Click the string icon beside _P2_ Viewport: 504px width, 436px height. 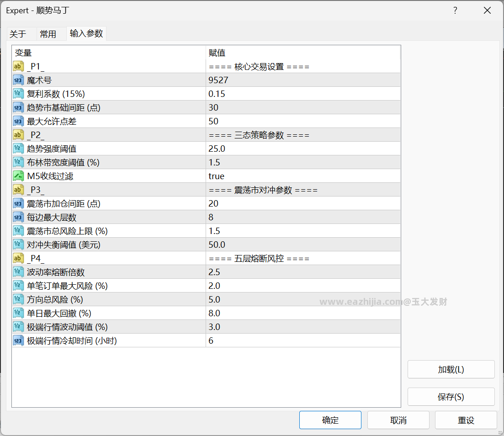coord(18,135)
